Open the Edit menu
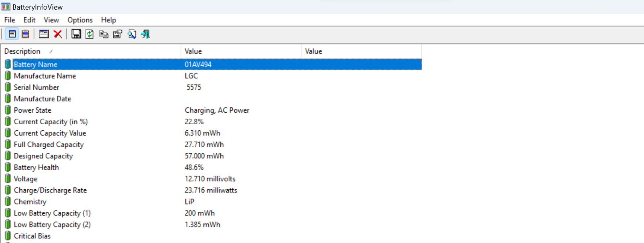Image resolution: width=644 pixels, height=243 pixels. [29, 20]
